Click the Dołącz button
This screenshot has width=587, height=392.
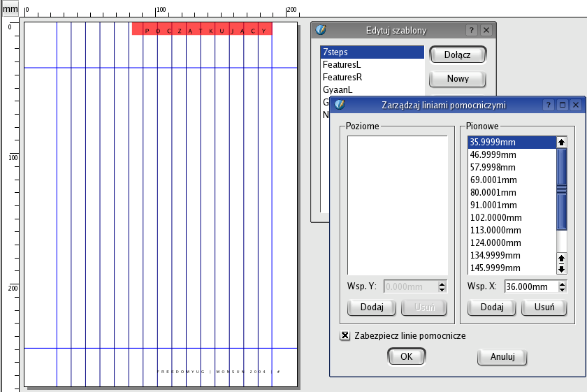click(x=457, y=55)
